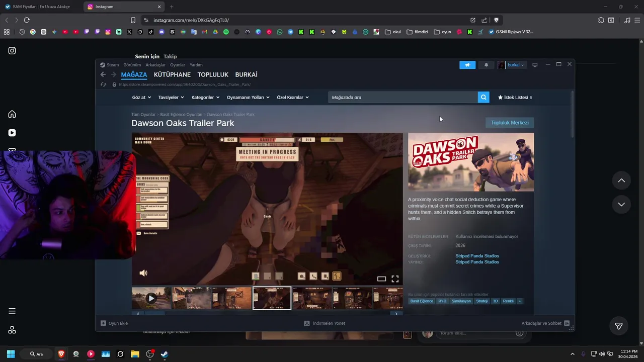Open the Arkadaşlar menu
Viewport: 644px width, 362px height.
click(x=155, y=65)
